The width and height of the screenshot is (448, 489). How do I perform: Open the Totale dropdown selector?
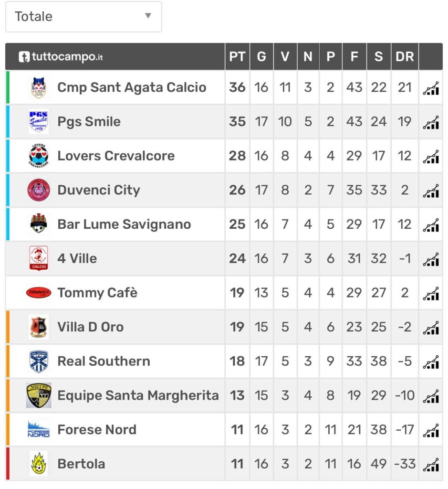[83, 17]
